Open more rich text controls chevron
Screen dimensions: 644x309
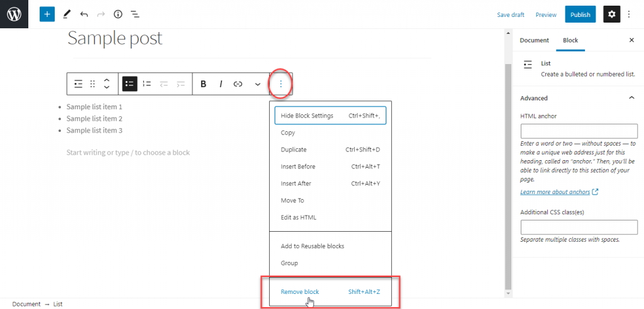pos(257,84)
